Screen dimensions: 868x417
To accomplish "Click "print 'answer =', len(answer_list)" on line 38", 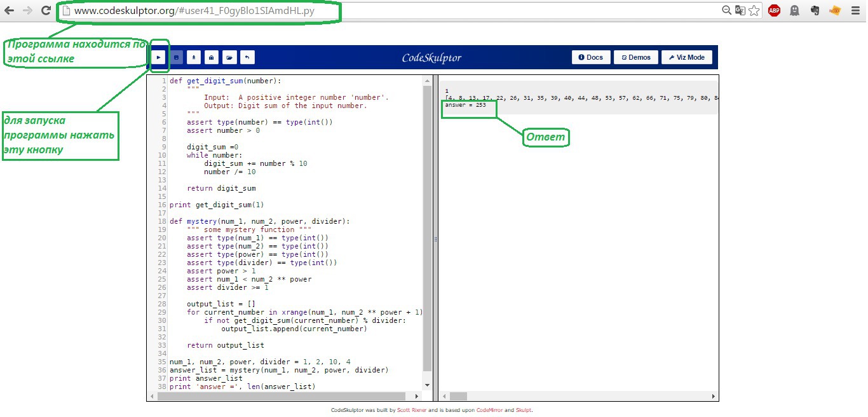I will 242,386.
